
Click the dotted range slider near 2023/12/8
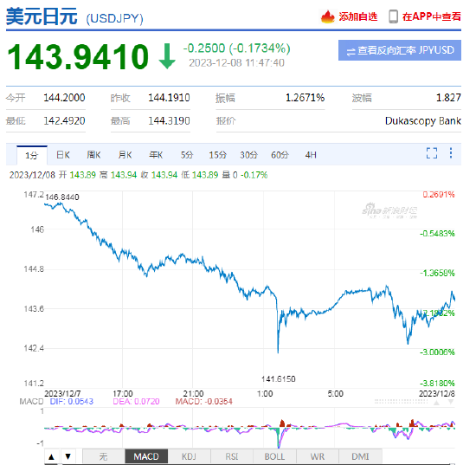pyautogui.click(x=401, y=402)
